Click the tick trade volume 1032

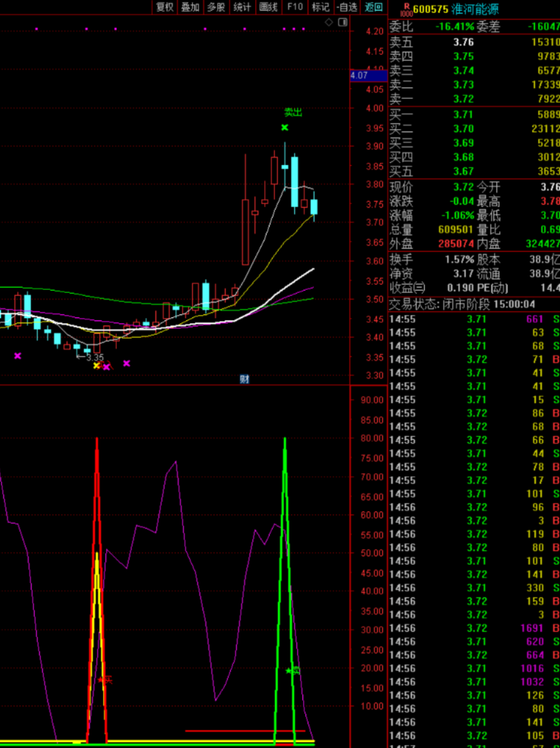click(532, 682)
